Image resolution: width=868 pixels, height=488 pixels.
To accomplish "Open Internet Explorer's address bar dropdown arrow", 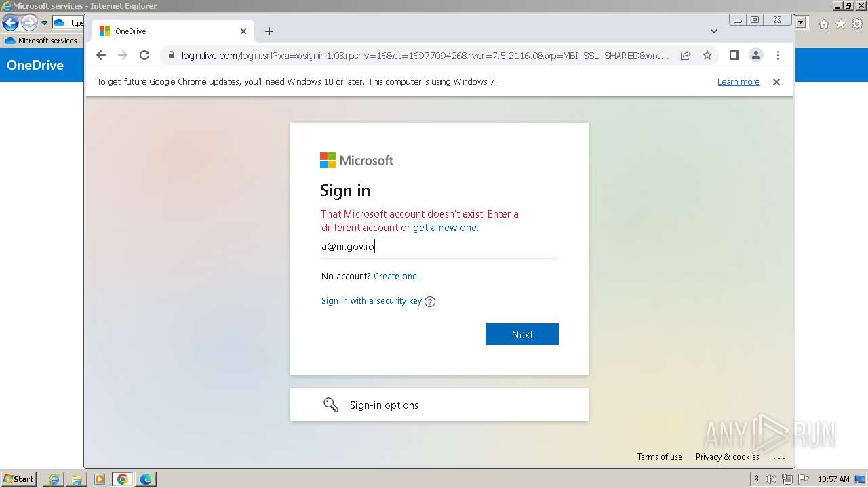I will (x=802, y=23).
